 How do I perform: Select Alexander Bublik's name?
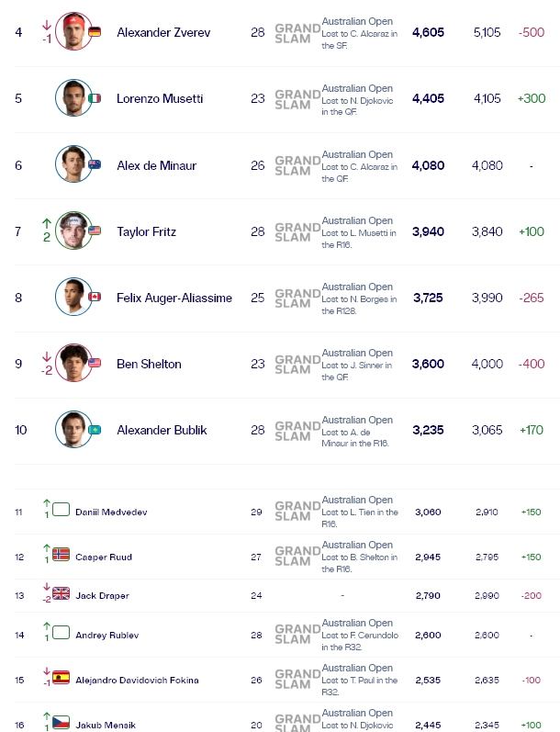(x=162, y=430)
